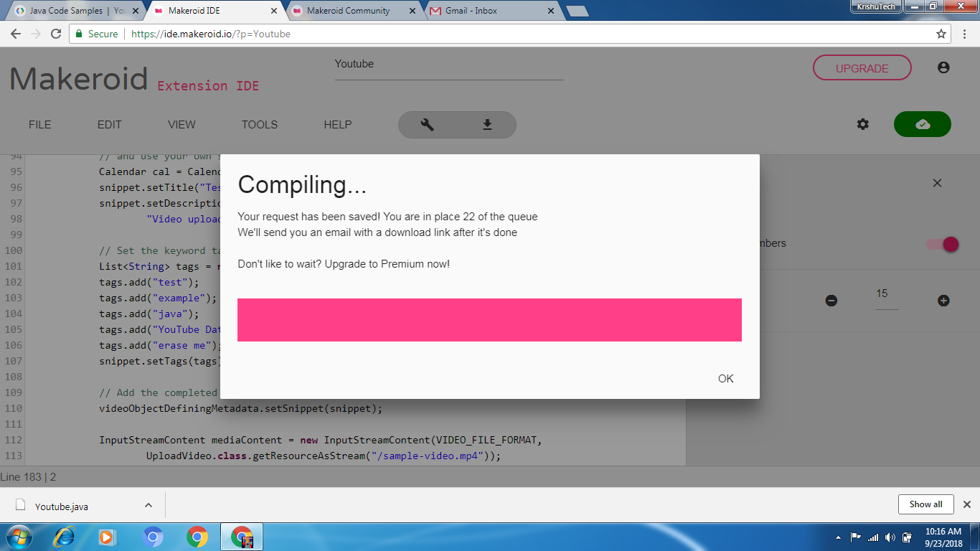The image size is (980, 551).
Task: Switch to Makeroid Community tab
Action: click(348, 11)
